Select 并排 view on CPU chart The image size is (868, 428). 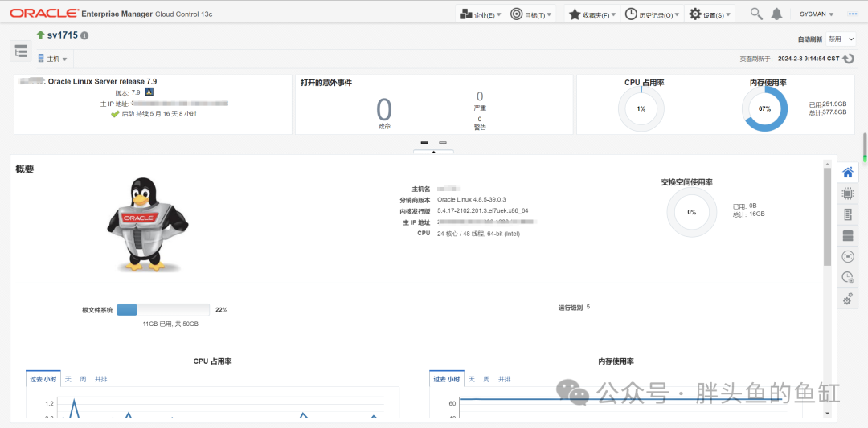coord(100,379)
